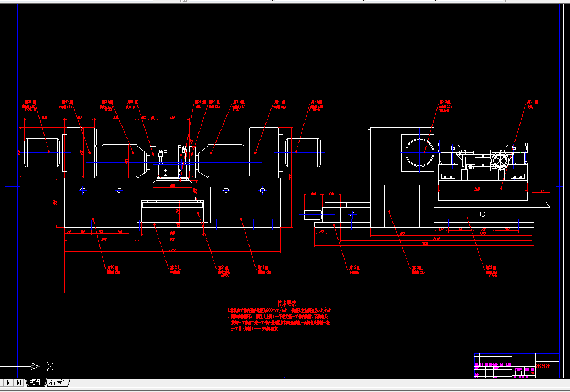Click the next layout tab arrow
The image size is (570, 392).
tap(8, 383)
